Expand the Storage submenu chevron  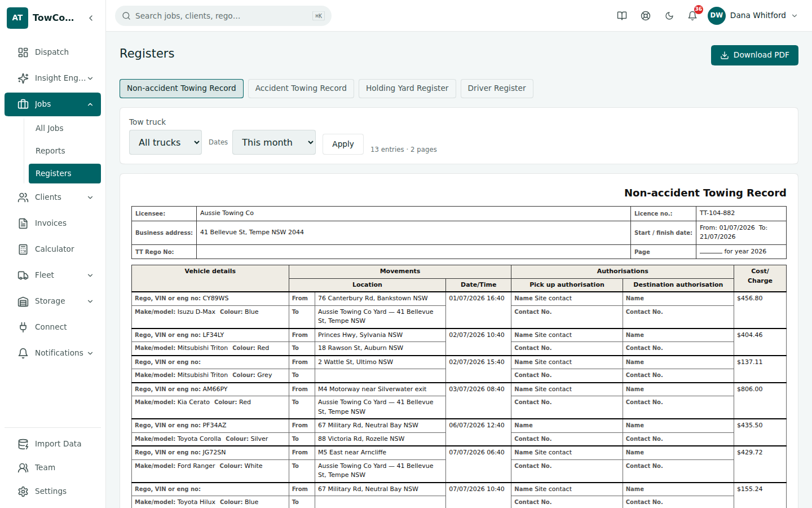coord(90,301)
